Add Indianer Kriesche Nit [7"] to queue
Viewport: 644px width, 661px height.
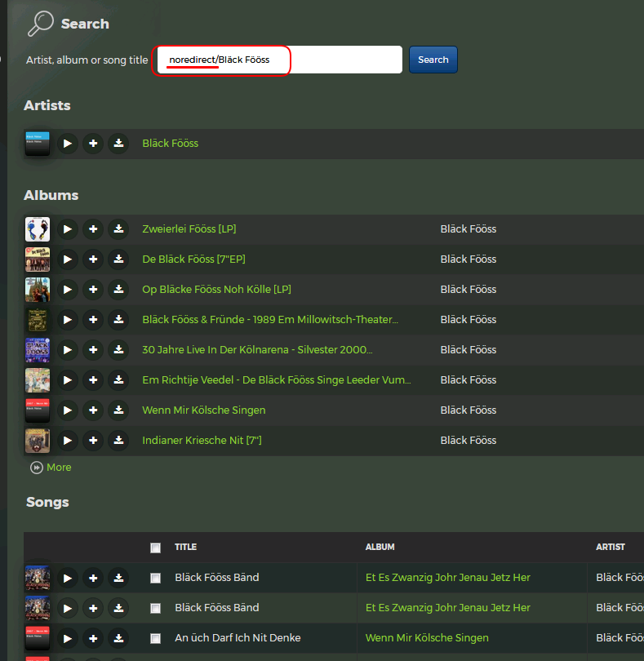click(x=93, y=441)
